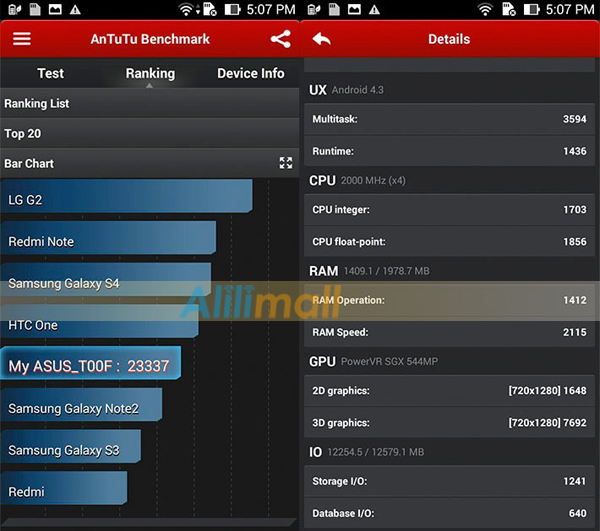
Task: Tap the Wi-Fi icon in left status bar
Action: pyautogui.click(x=186, y=9)
